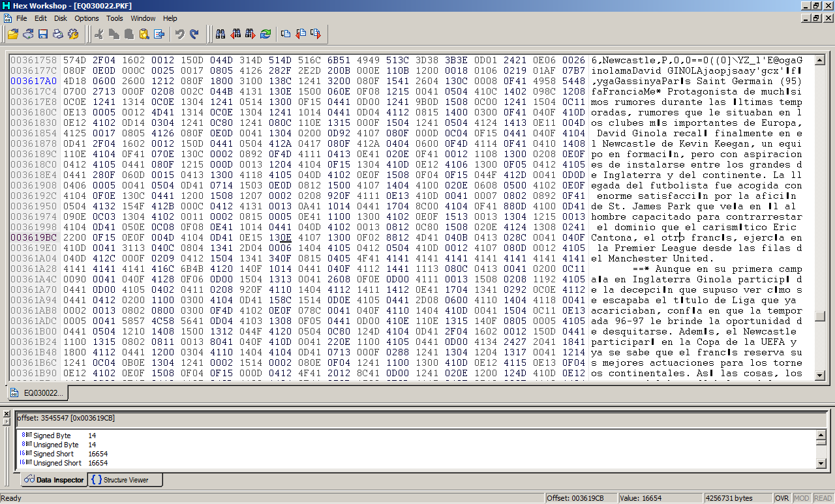The width and height of the screenshot is (835, 504).
Task: Click the Paste Special clipboard icon
Action: point(144,33)
